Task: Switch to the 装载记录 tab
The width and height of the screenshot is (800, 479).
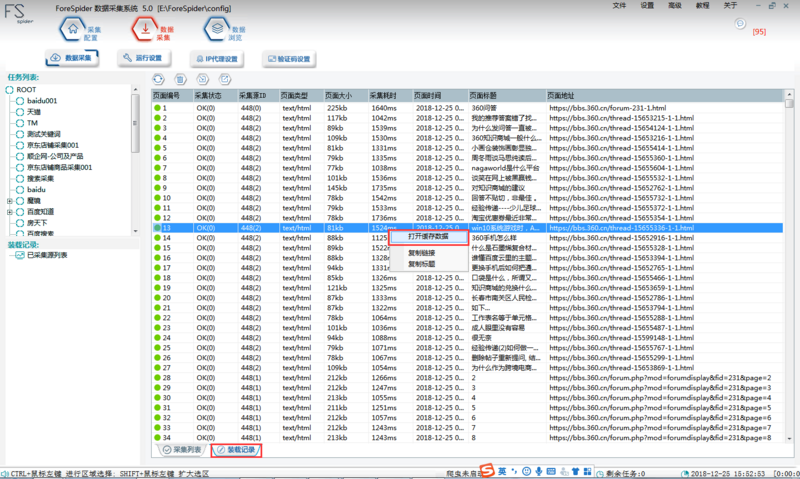Action: coord(235,451)
